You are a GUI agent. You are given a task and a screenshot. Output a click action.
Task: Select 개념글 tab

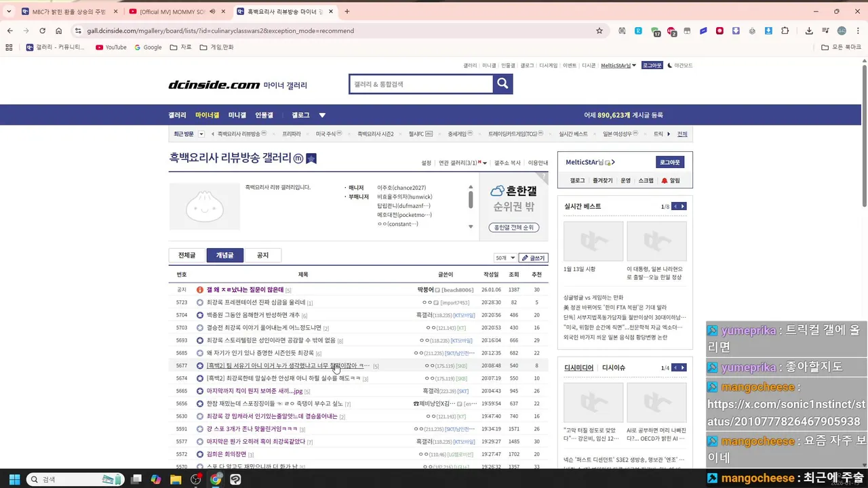(x=224, y=256)
